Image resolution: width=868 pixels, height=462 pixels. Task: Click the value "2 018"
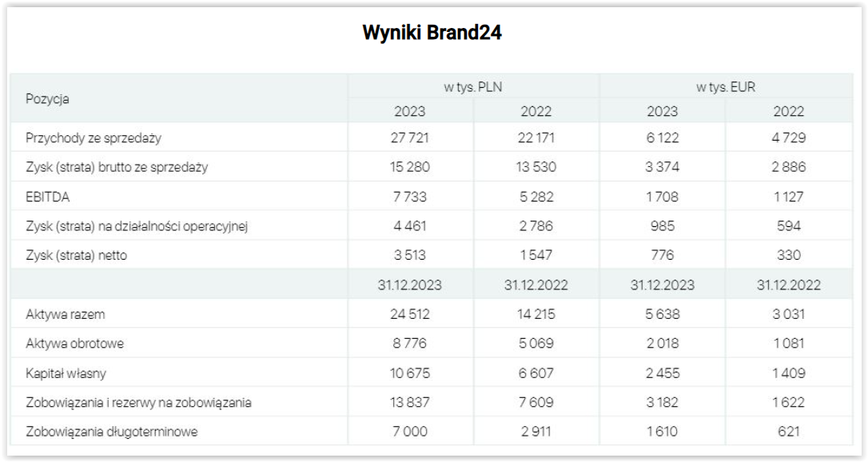click(x=662, y=344)
